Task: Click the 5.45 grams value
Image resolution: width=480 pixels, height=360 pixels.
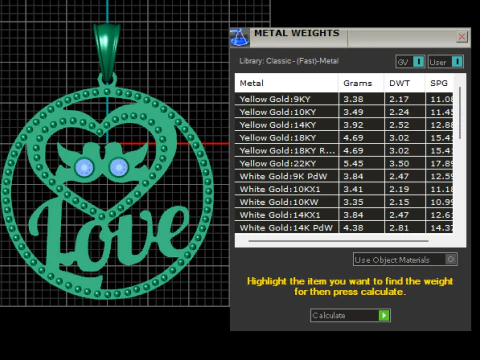Action: coord(353,163)
